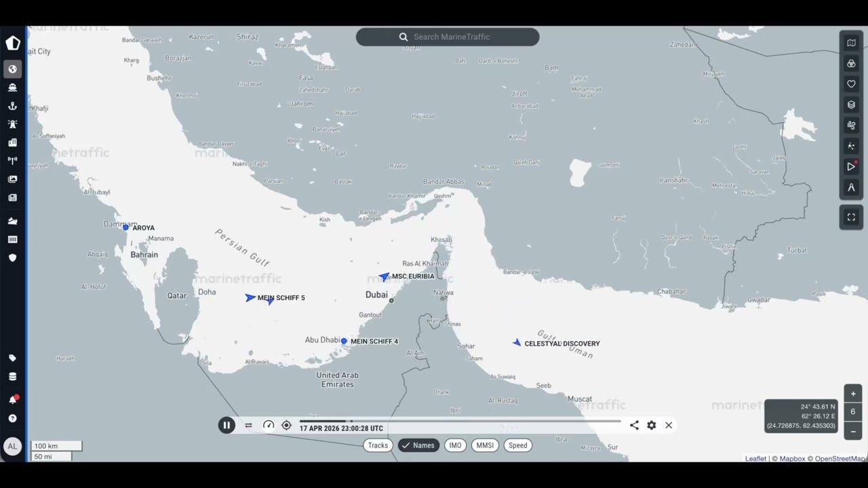Close the playback bar

[669, 425]
